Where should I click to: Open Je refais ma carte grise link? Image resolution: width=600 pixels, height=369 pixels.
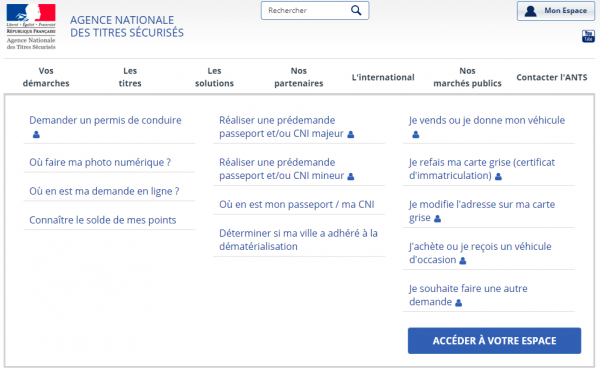pos(482,169)
